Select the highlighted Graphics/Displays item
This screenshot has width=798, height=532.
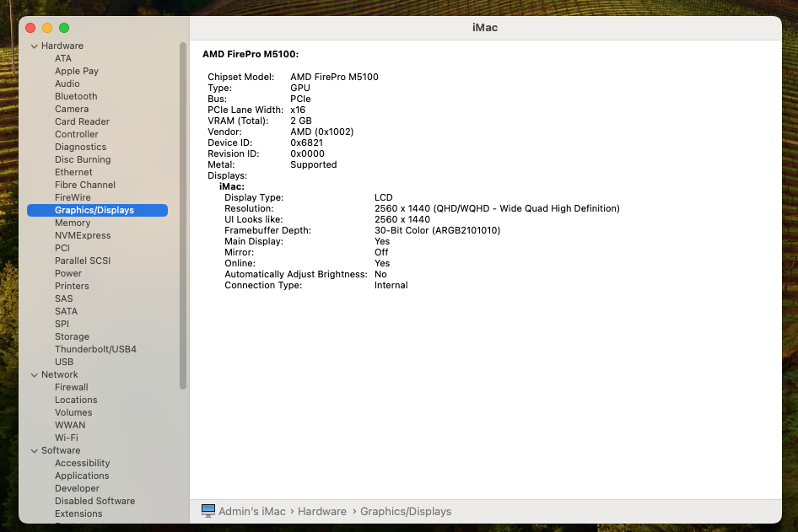pos(97,210)
